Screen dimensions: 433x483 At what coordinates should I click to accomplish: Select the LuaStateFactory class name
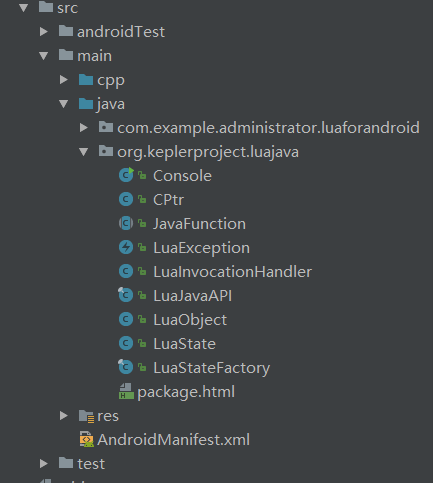[212, 369]
